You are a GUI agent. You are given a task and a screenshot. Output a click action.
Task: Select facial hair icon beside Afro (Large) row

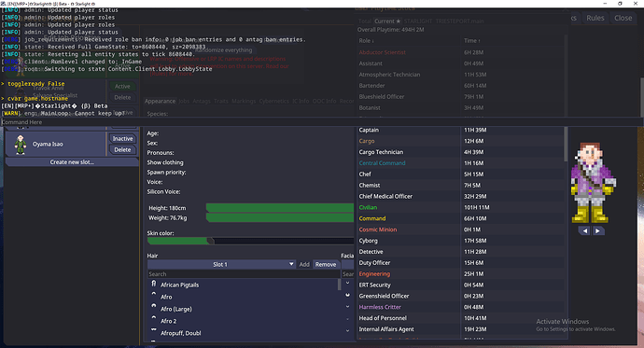347,307
